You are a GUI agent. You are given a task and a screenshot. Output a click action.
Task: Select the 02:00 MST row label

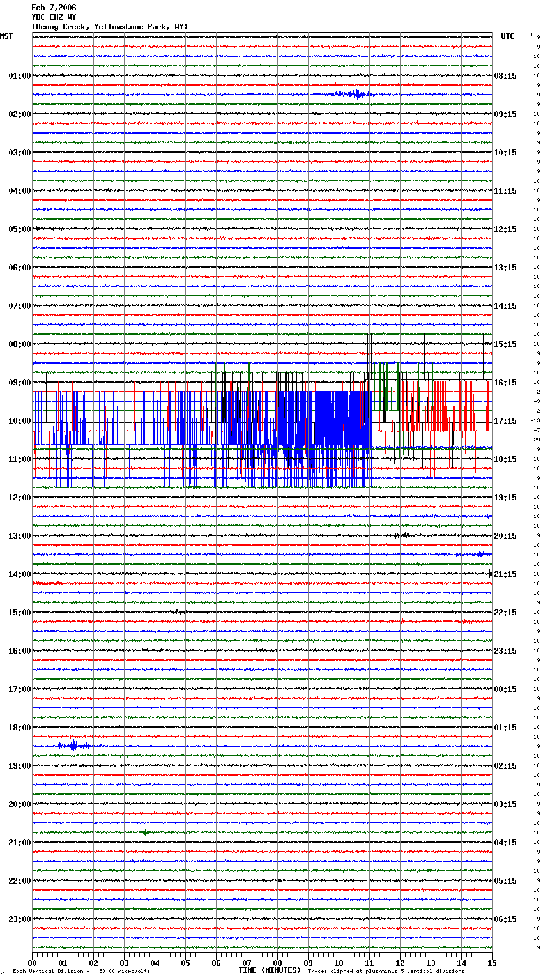pyautogui.click(x=20, y=114)
